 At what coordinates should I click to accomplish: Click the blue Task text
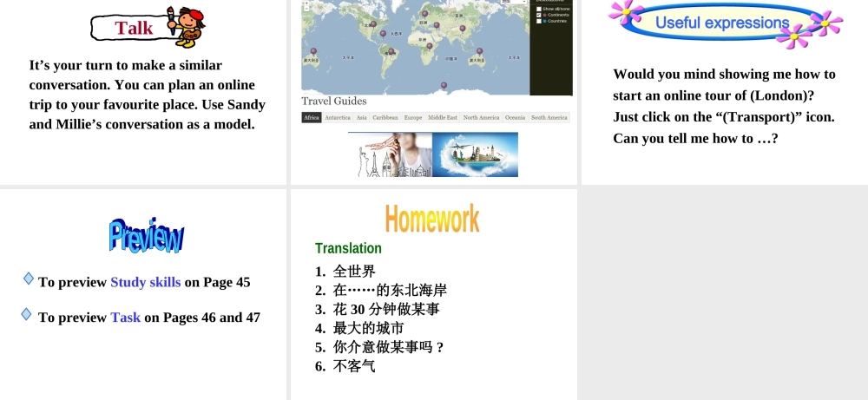[126, 318]
